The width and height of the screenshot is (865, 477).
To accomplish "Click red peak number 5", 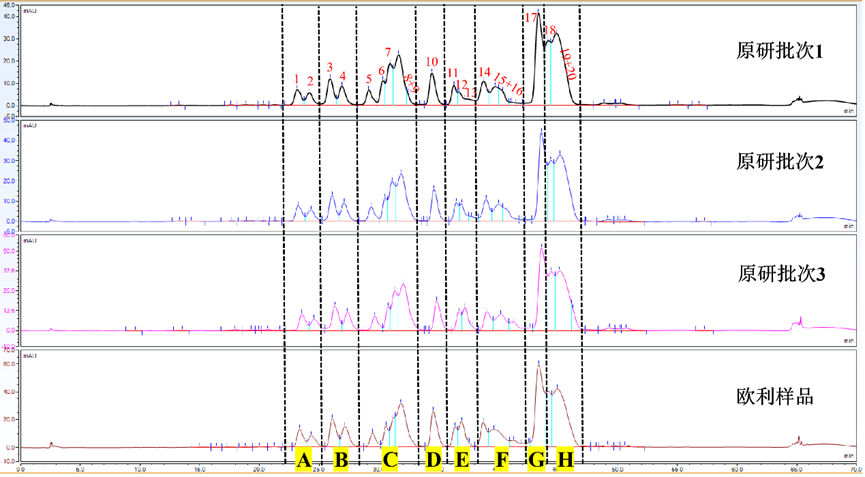I will [369, 79].
